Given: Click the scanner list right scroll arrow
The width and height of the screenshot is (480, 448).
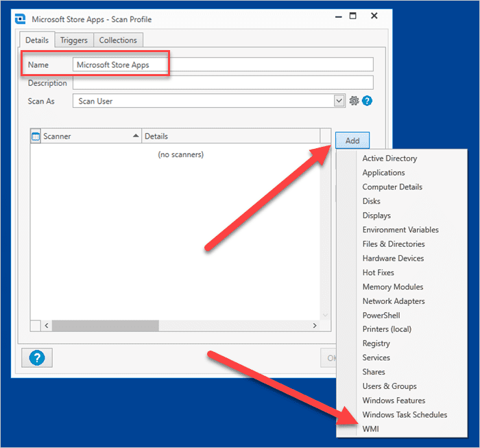Looking at the screenshot, I should tap(315, 325).
